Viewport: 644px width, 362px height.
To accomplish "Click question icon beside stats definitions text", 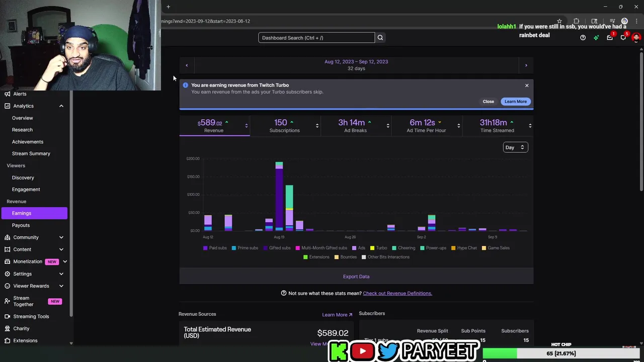I will (x=284, y=293).
